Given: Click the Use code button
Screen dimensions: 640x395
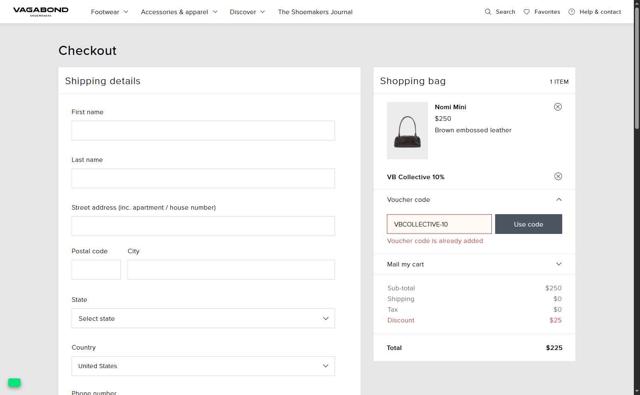Looking at the screenshot, I should [x=528, y=224].
